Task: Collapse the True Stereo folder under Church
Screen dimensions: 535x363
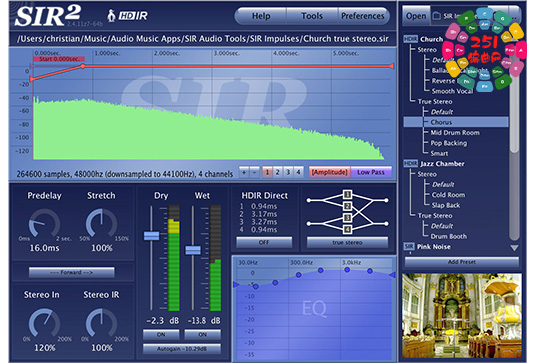Action: [435, 102]
